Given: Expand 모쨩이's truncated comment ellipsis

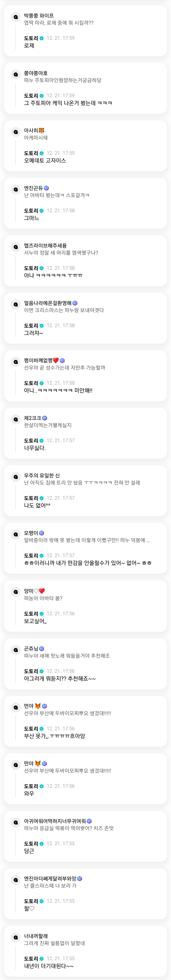Looking at the screenshot, I should click(148, 540).
